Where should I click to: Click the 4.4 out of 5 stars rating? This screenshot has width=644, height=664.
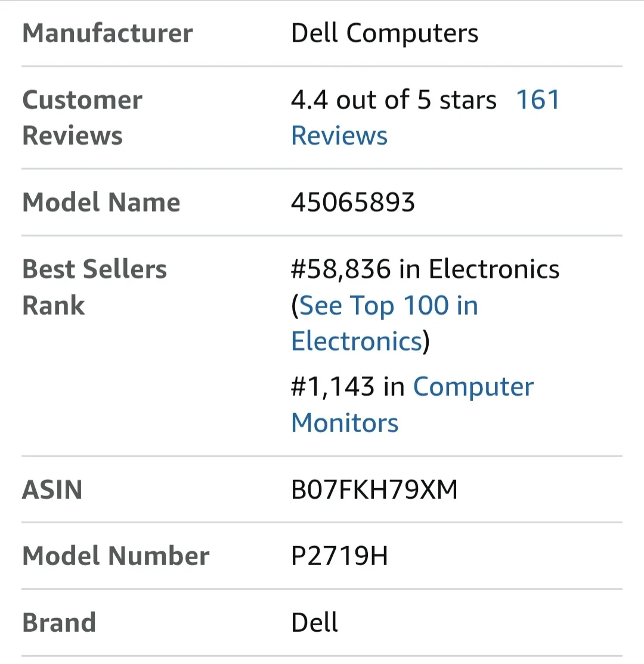393,100
